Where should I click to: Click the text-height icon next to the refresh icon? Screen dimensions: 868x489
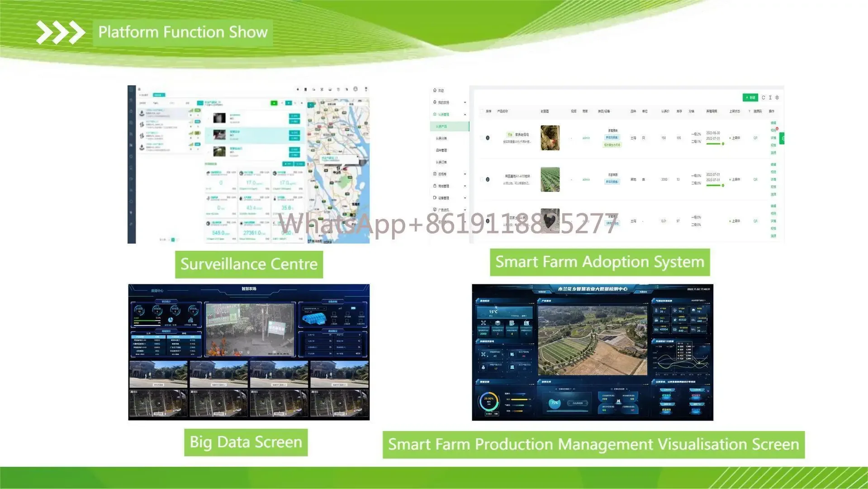(x=770, y=97)
